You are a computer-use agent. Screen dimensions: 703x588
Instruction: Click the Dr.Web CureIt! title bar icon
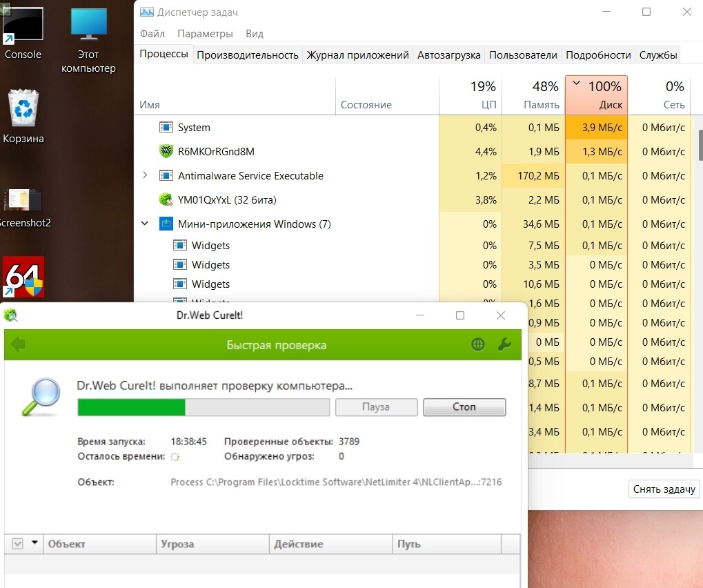tap(10, 315)
